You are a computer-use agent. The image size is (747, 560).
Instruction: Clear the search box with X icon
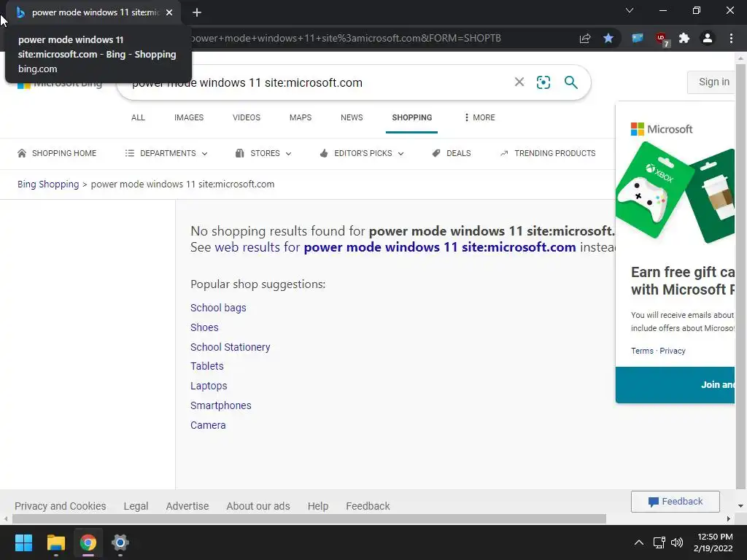click(519, 82)
